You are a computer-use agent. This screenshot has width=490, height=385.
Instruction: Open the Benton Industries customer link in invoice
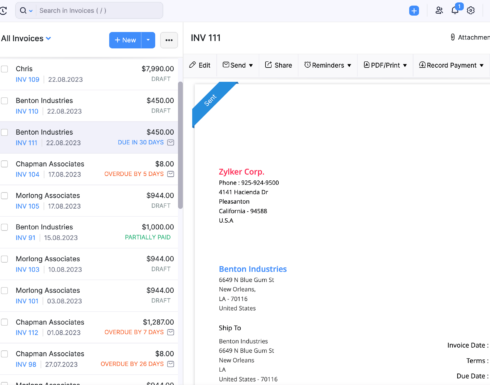point(253,269)
